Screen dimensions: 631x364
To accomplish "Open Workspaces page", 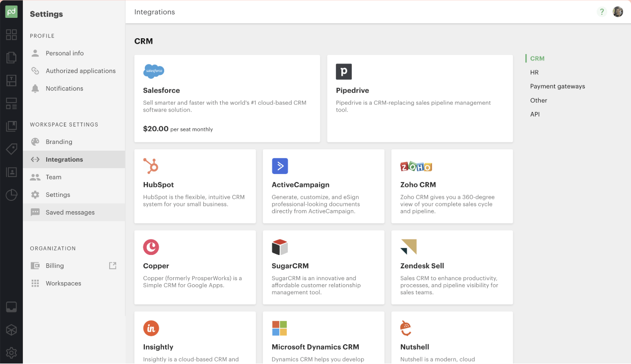I will pyautogui.click(x=74, y=283).
